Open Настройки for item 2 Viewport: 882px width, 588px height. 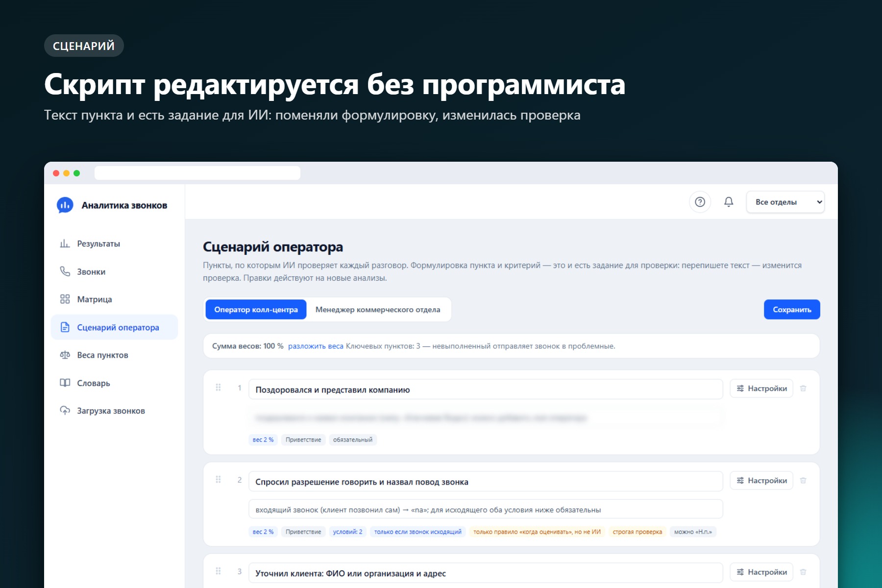(x=761, y=481)
